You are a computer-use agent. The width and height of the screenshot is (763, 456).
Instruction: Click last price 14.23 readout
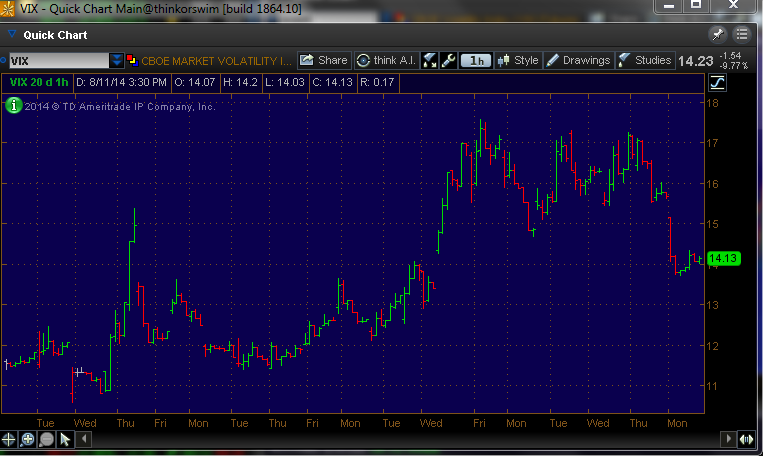coord(695,61)
